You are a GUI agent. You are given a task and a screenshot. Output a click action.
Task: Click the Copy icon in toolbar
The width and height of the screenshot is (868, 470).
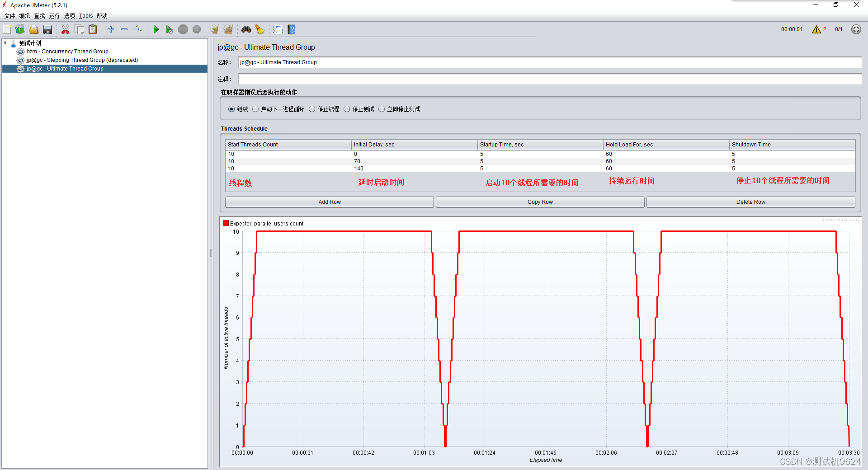(x=79, y=29)
